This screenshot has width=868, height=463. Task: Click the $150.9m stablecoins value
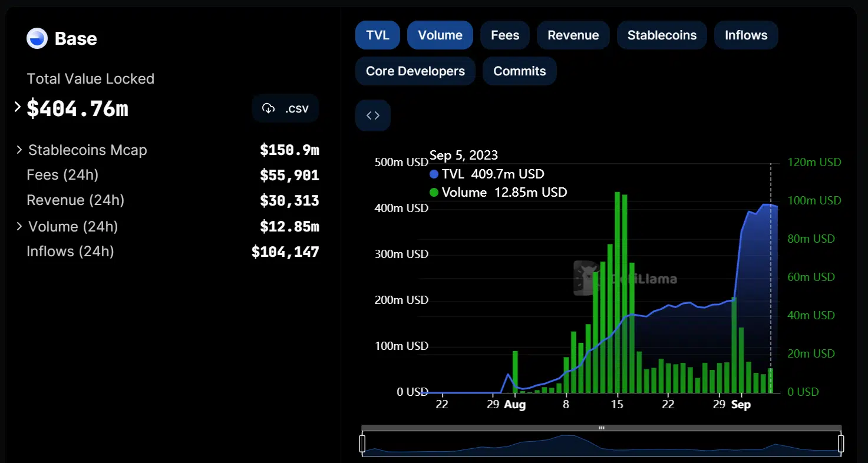point(289,150)
